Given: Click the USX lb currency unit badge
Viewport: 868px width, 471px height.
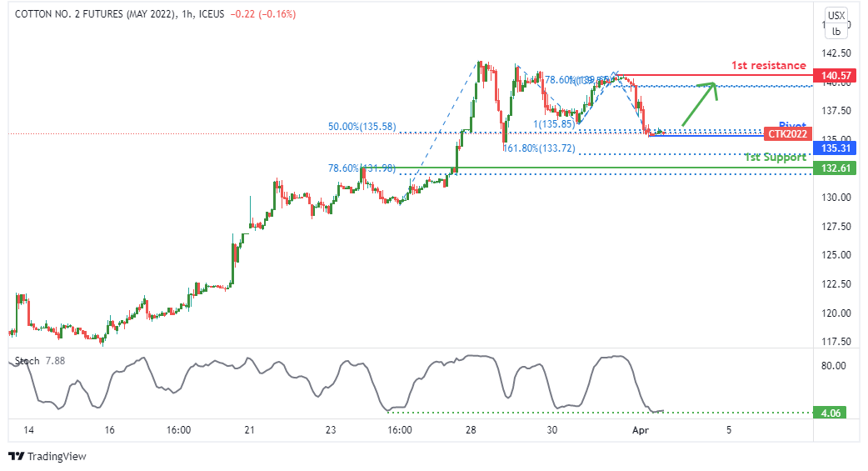Looking at the screenshot, I should coord(836,23).
